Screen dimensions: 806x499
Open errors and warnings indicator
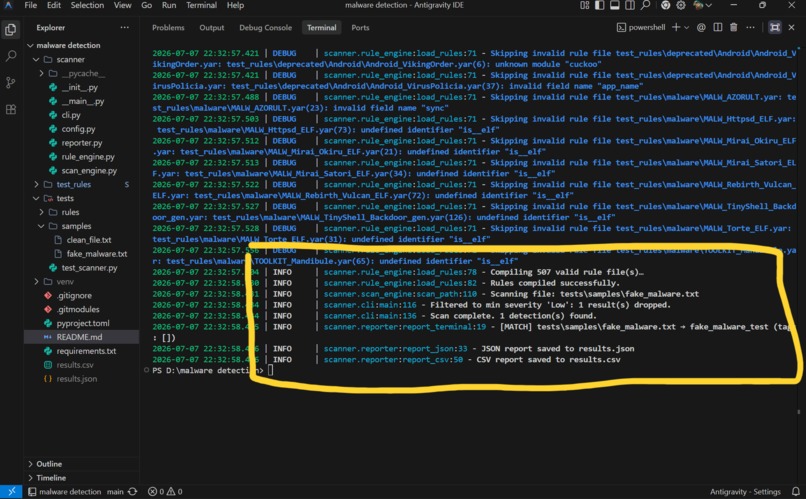tap(165, 492)
